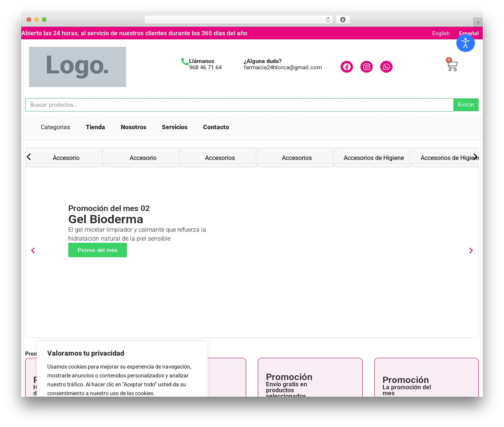This screenshot has width=504, height=427.
Task: Click the Llámanos label
Action: [x=202, y=61]
